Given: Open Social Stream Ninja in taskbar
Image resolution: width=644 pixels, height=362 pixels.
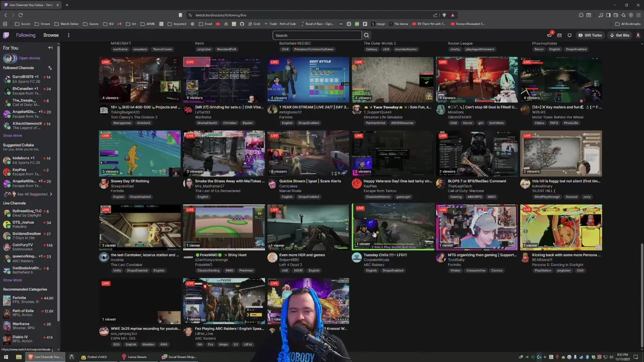Looking at the screenshot, I should 179,357.
